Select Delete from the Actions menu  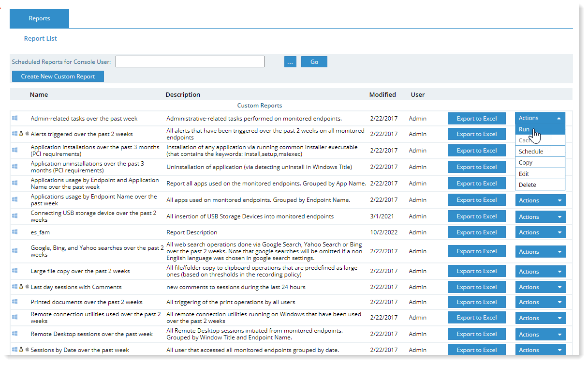tap(527, 184)
